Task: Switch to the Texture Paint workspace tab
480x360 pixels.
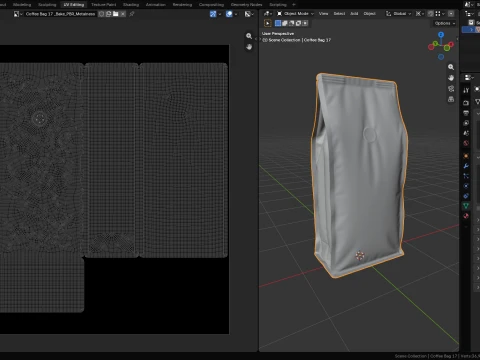Action: point(103,5)
